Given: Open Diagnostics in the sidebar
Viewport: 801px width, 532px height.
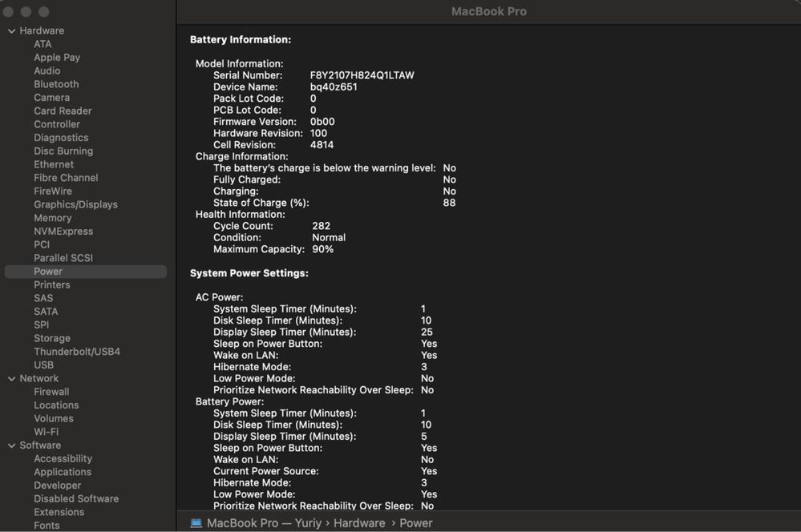Looking at the screenshot, I should (61, 138).
